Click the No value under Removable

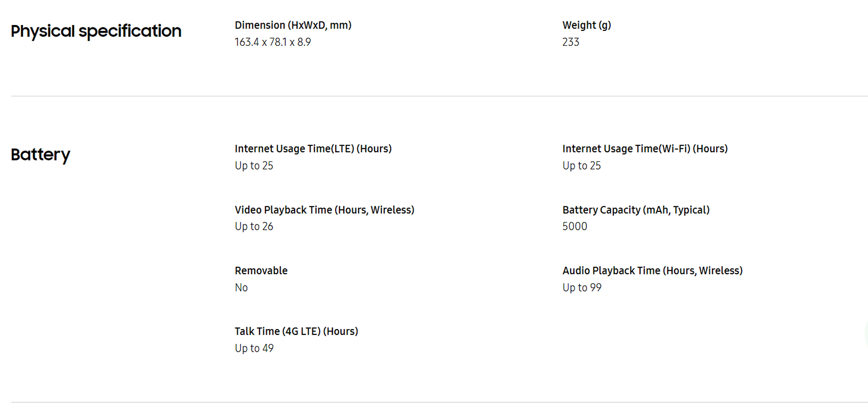241,288
